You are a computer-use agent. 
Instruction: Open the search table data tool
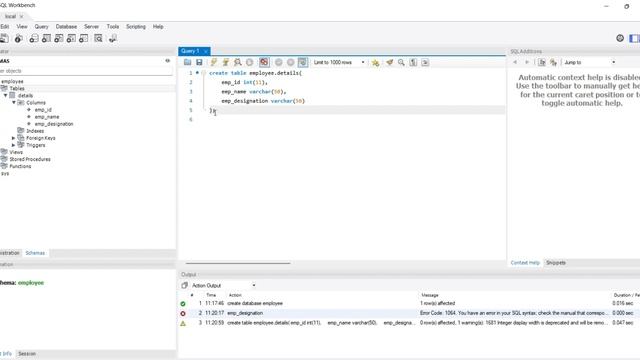click(x=98, y=38)
